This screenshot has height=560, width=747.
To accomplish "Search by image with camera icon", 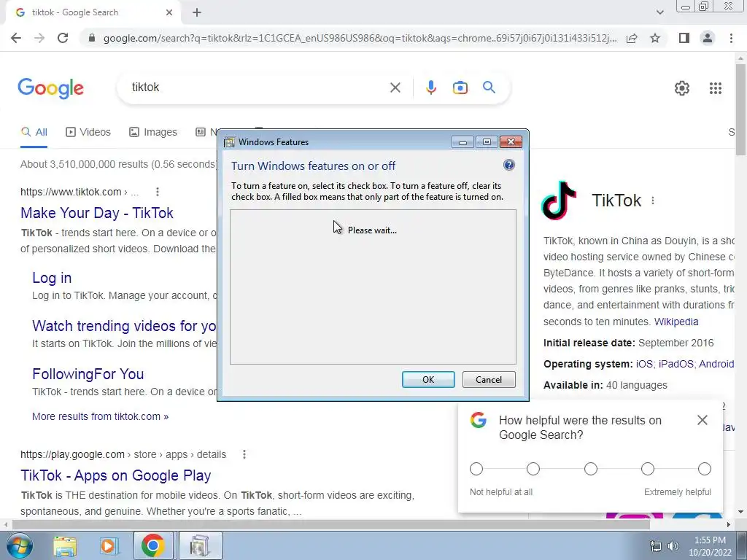I will 460,87.
